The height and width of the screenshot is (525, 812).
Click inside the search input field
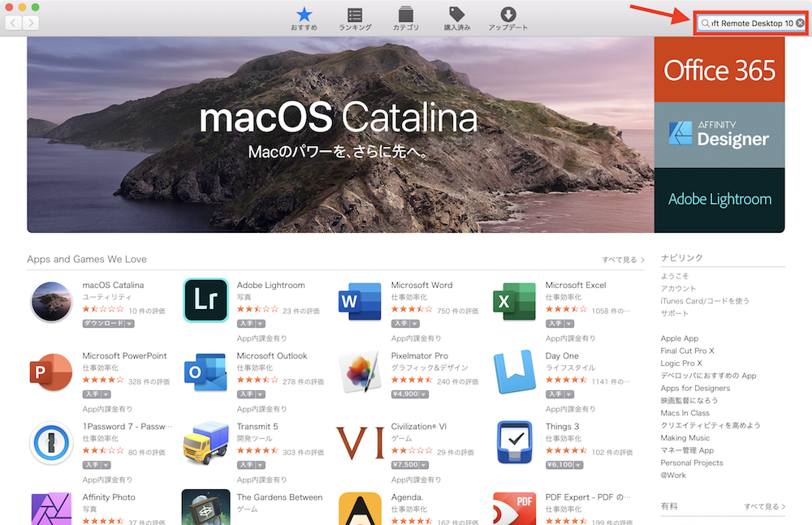[x=750, y=24]
